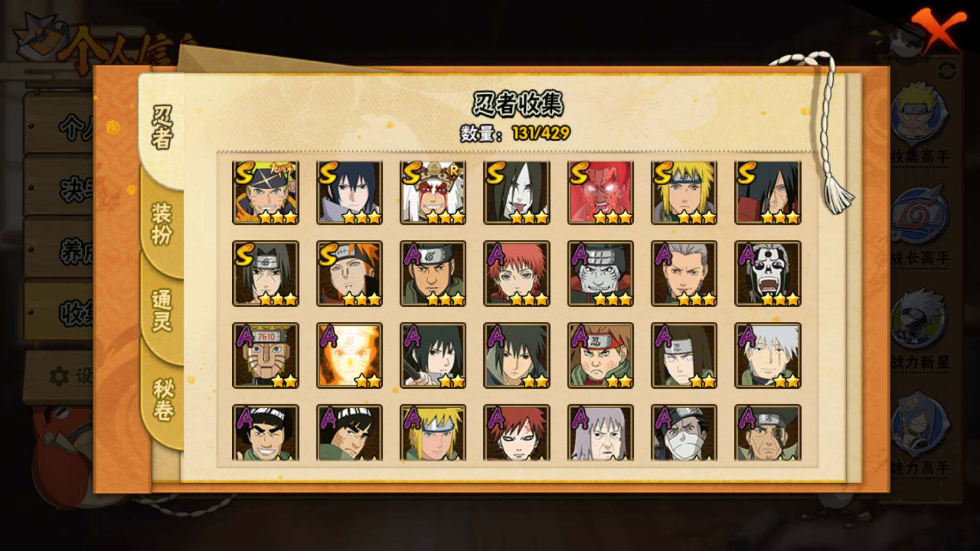Select the red-haired Gaara A-rank portrait
This screenshot has height=551, width=980.
tap(517, 433)
